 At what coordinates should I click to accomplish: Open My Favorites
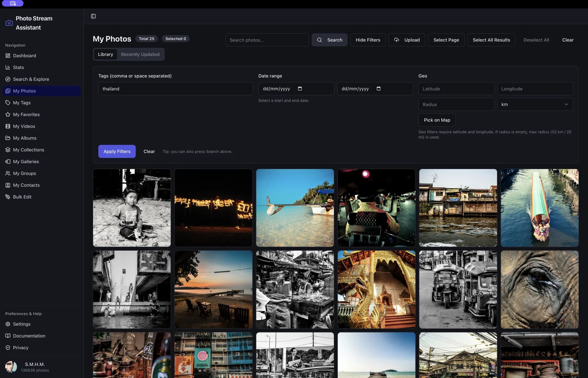click(26, 114)
